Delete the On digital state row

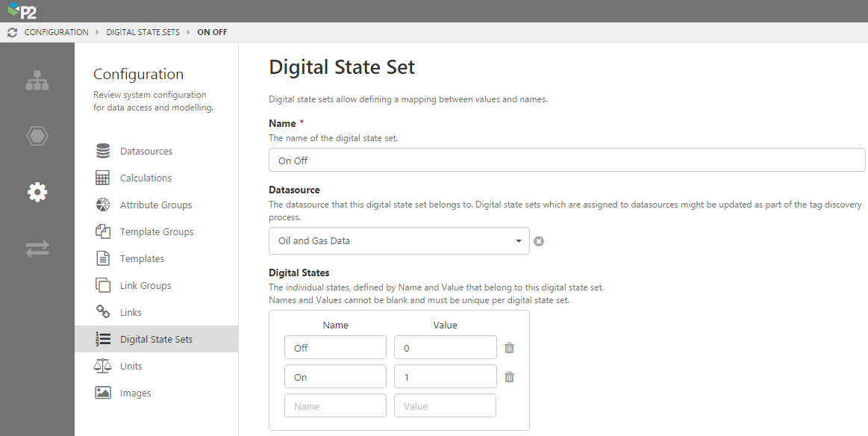(x=509, y=377)
